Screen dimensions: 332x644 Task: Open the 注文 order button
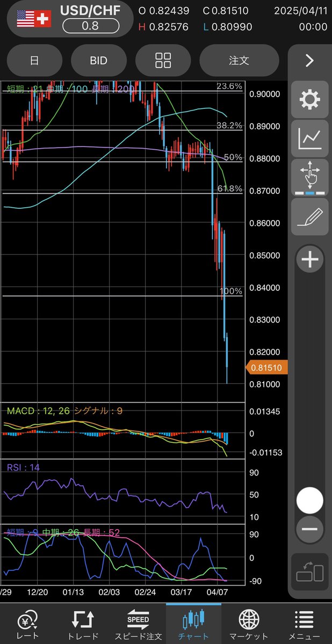239,61
